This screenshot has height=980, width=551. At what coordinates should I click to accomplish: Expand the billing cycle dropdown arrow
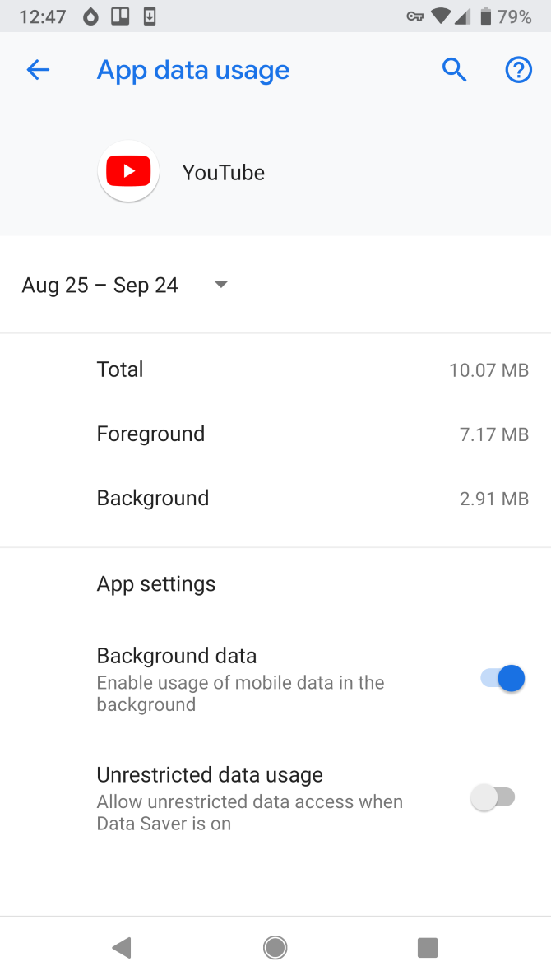pos(220,285)
